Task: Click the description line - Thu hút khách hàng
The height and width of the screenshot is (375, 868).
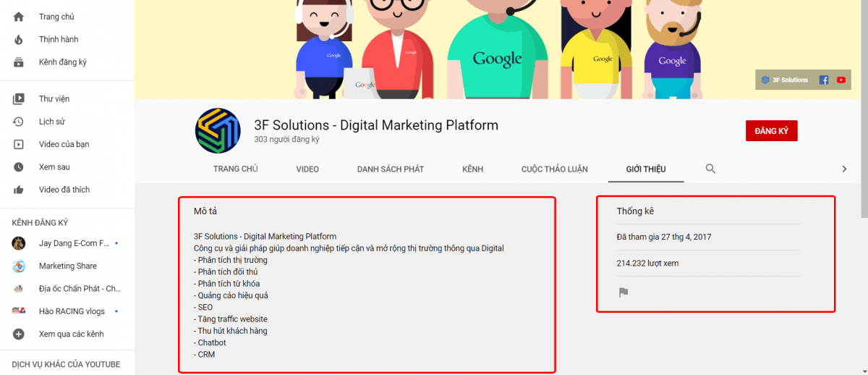Action: tap(231, 331)
